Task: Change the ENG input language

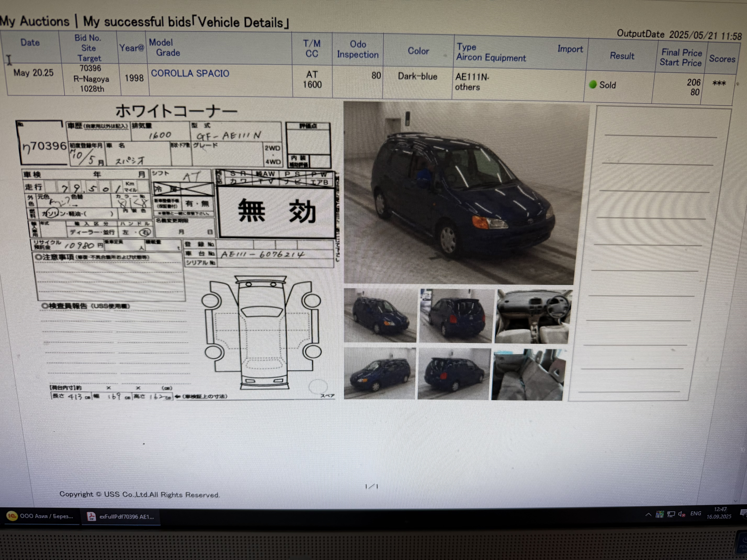Action: coord(696,513)
